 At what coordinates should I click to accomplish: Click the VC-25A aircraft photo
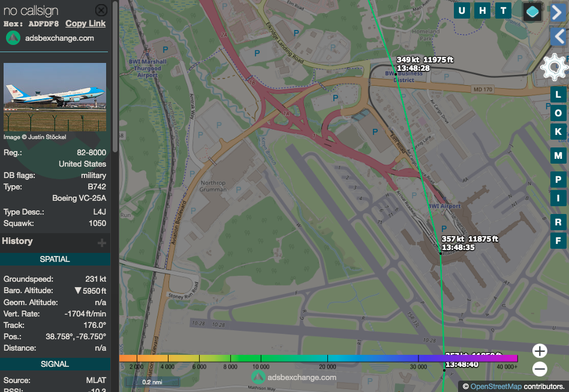[x=55, y=97]
